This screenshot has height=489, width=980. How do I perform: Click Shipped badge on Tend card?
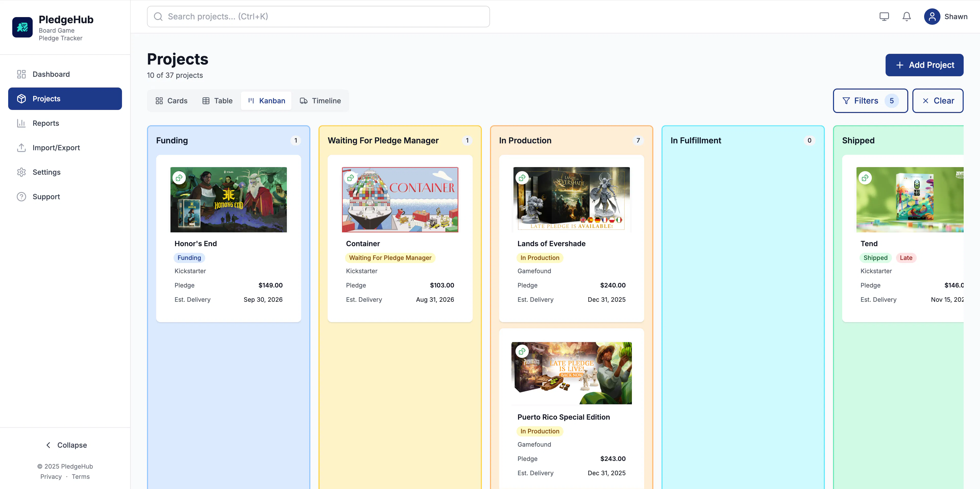[875, 258]
